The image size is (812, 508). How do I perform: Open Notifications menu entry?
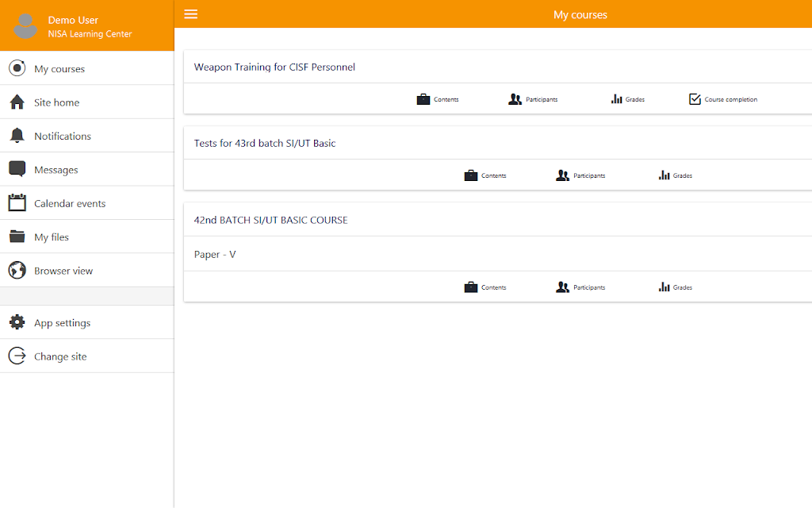(x=87, y=136)
